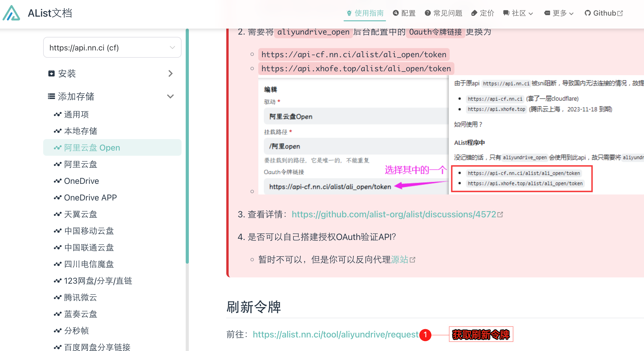Click the tag icon beside 定价

click(474, 13)
